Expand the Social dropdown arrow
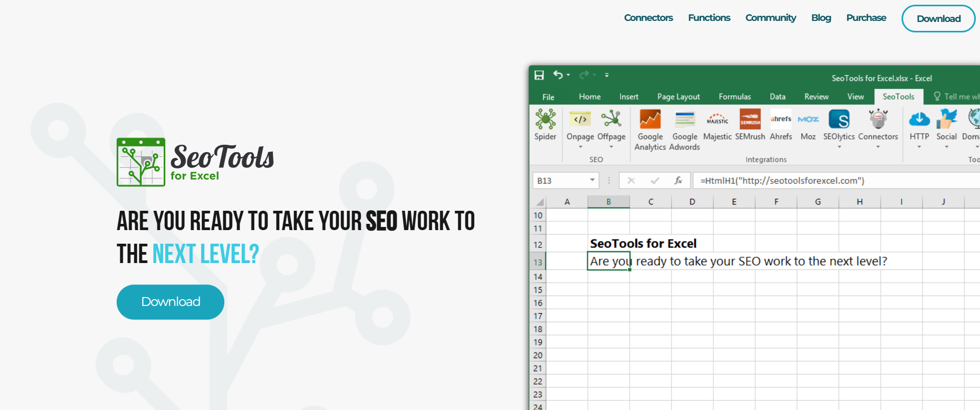The image size is (980, 410). [x=947, y=147]
